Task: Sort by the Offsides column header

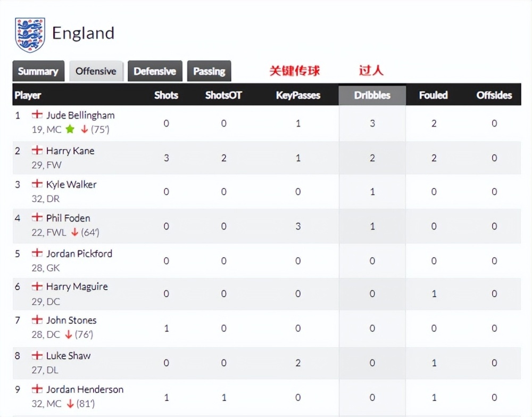Action: [494, 95]
